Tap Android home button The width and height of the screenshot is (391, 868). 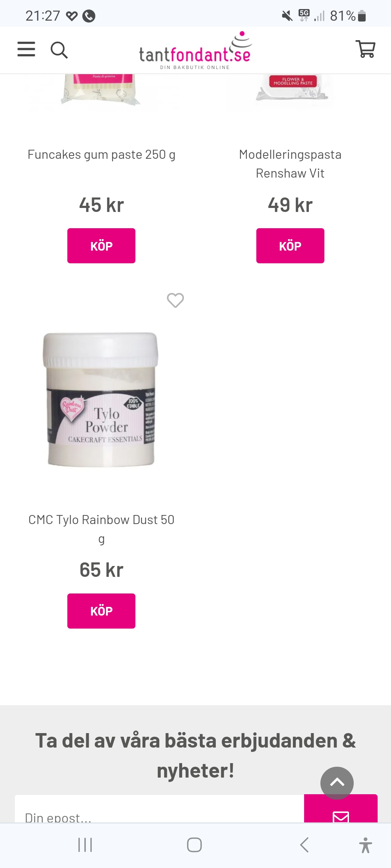pos(194,845)
